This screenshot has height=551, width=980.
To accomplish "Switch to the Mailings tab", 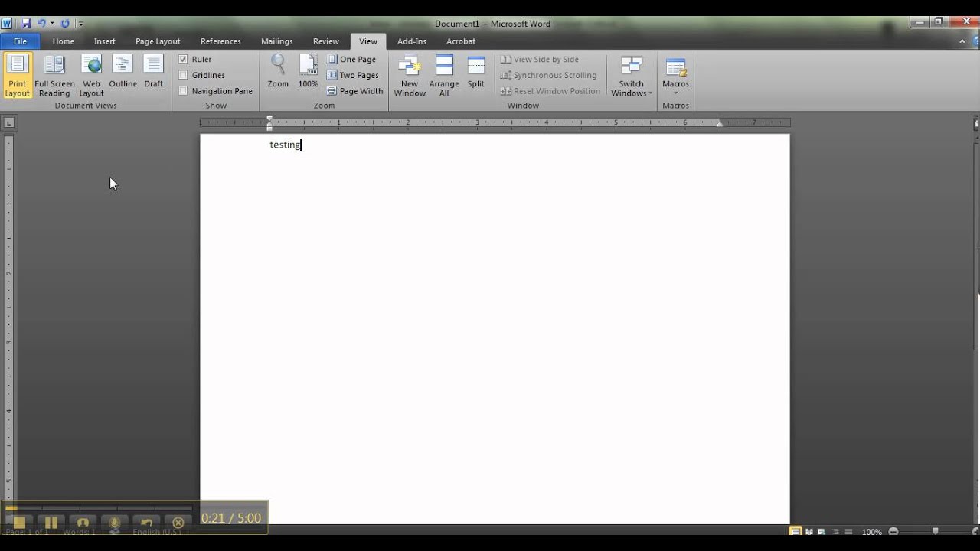I will pos(277,41).
